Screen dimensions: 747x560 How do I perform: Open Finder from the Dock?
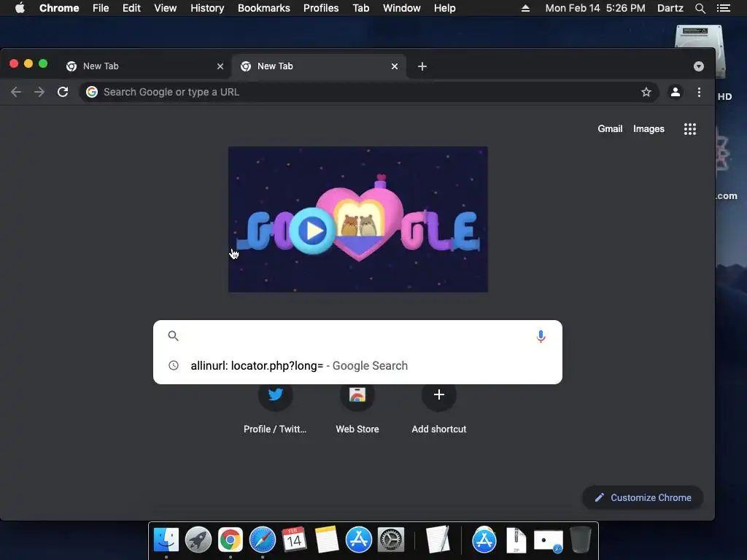coord(166,540)
